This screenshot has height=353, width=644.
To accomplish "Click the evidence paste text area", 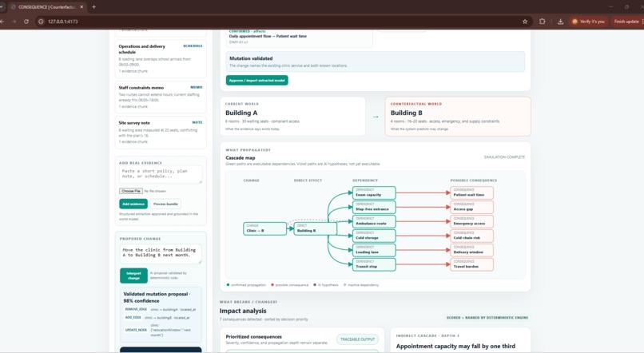I will [x=161, y=174].
